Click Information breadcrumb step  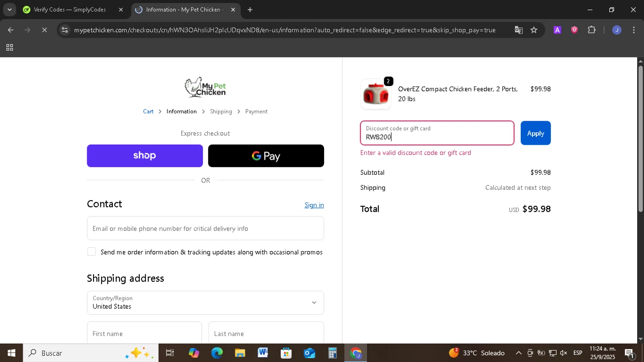[x=182, y=111]
